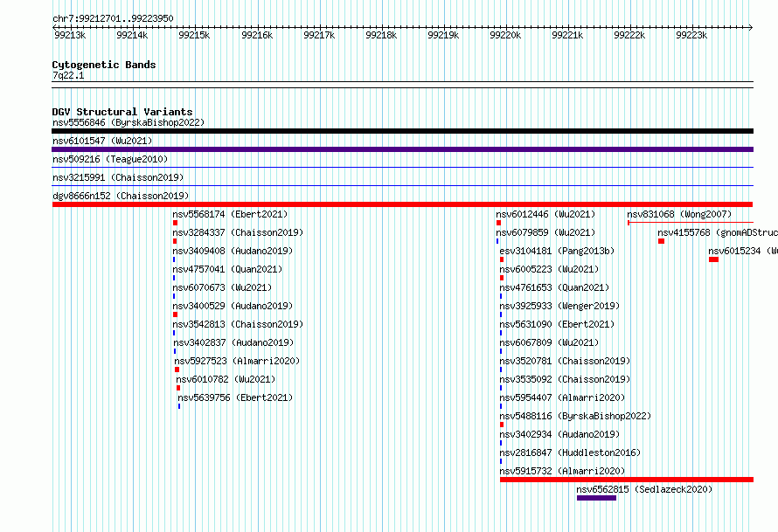
Task: Open the nsv509216 (Teague2010) label
Action: tap(110, 159)
